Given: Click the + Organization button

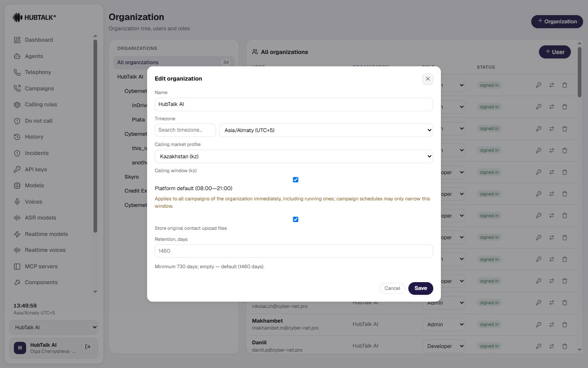Looking at the screenshot, I should pos(557,22).
